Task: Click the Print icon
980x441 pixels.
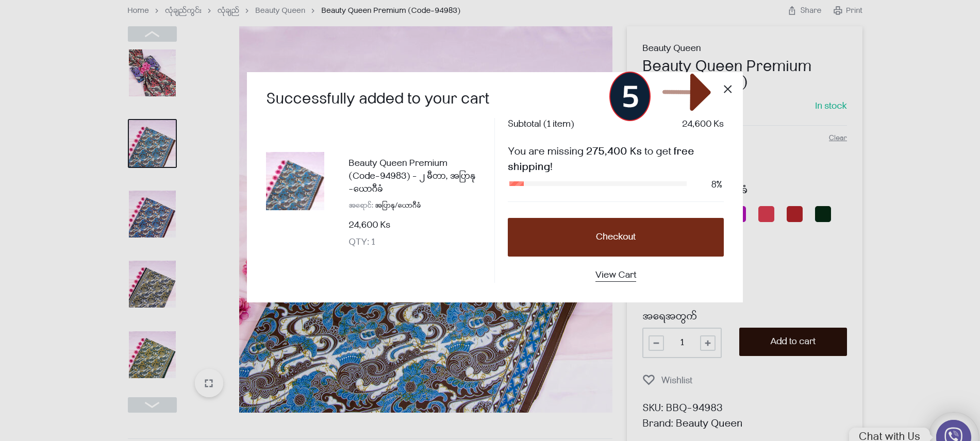Action: click(838, 10)
